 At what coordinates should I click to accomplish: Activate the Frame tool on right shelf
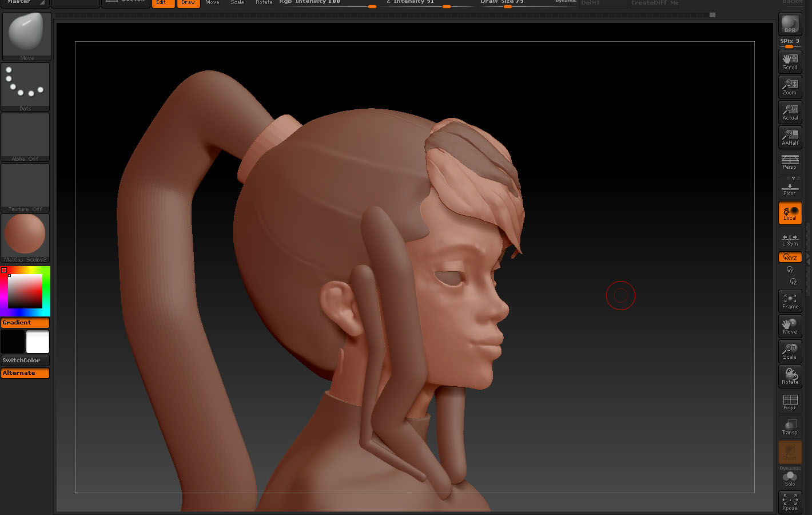tap(790, 300)
